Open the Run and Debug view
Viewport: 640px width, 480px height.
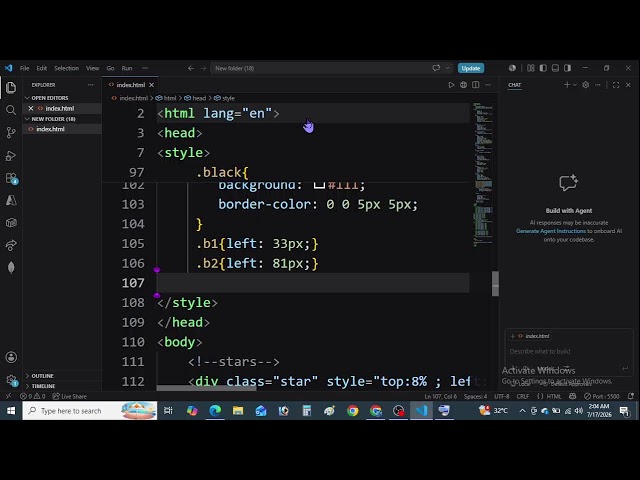point(11,156)
